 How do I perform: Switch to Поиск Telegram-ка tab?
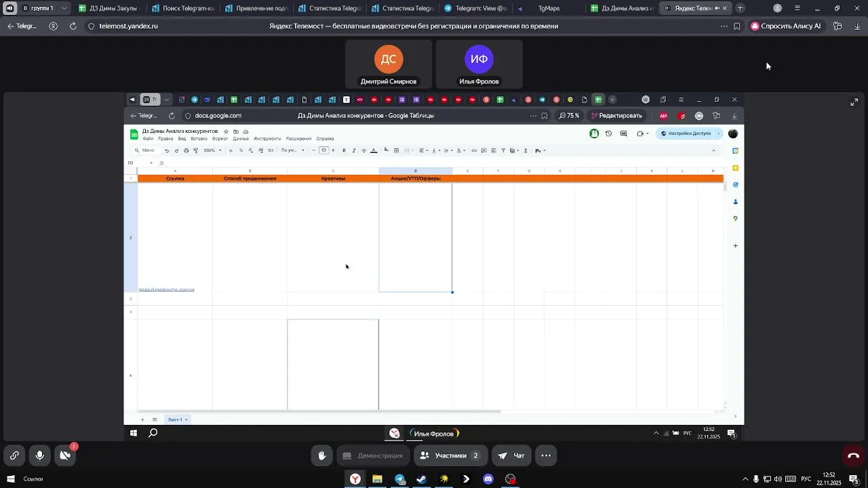[182, 8]
